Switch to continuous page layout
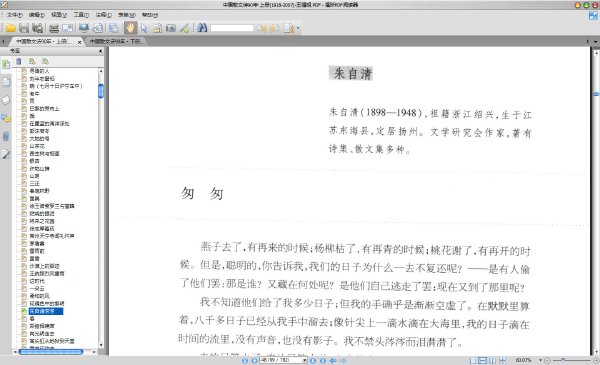Viewport: 600px width, 365px height. click(483, 361)
